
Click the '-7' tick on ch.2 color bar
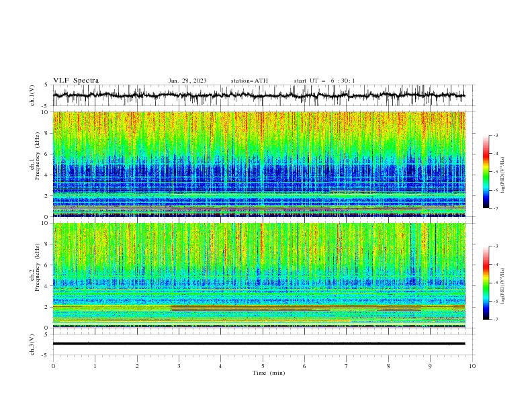(x=496, y=319)
